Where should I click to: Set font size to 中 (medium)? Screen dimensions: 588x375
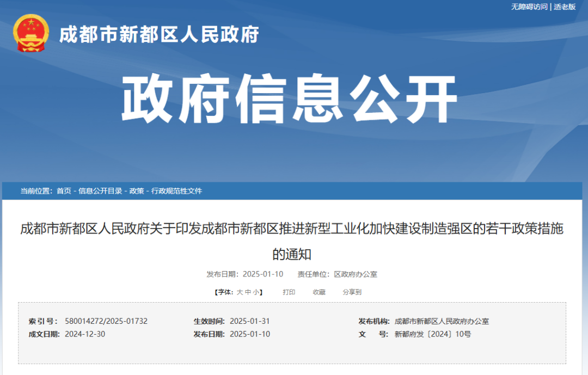(x=248, y=292)
